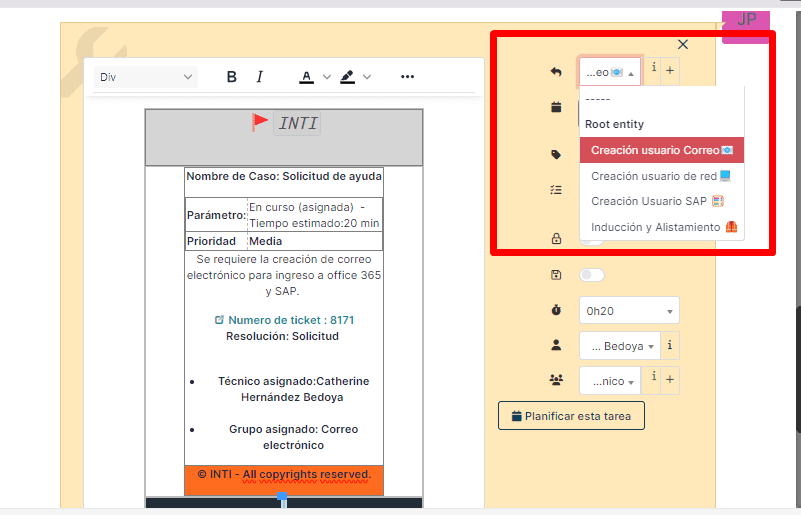Click info icon beside Bedoya technician field

(x=670, y=346)
